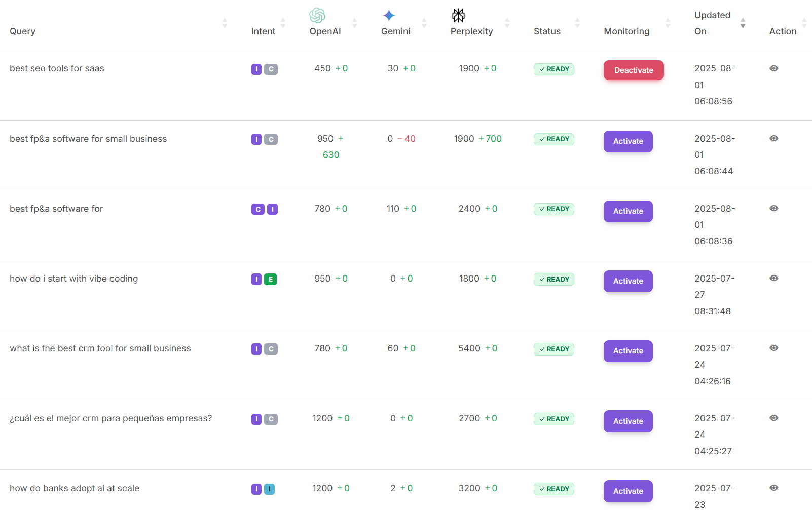Click the OpenAI logo icon in header
The image size is (812, 513).
click(x=317, y=15)
